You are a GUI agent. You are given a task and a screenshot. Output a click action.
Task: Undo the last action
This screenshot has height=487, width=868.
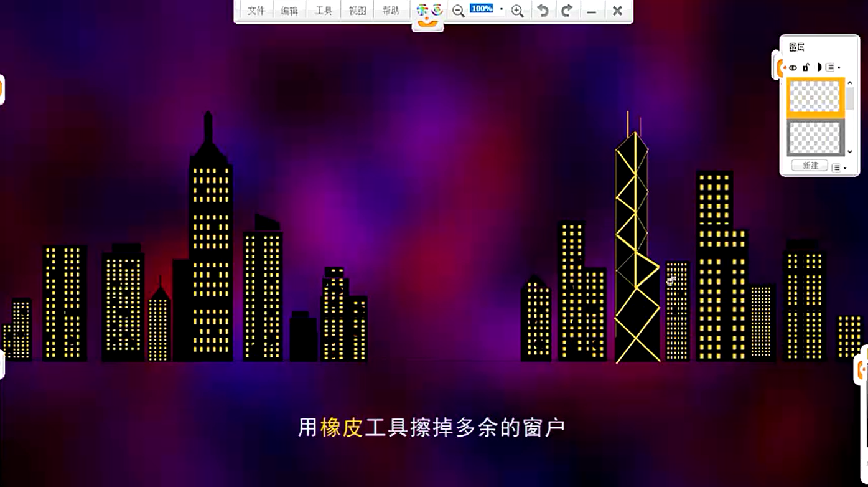click(x=543, y=11)
